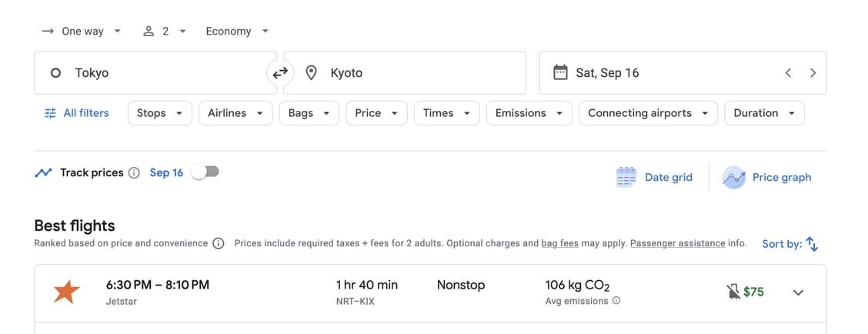Open the Economy cabin class dropdown
This screenshot has height=334, width=868.
[237, 32]
